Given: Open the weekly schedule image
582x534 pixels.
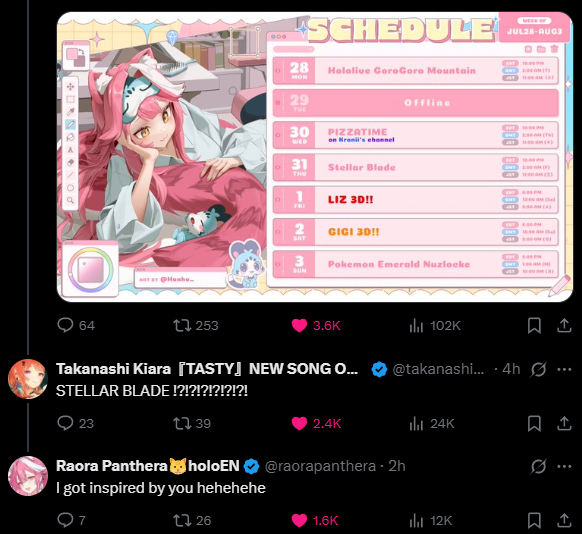Looking at the screenshot, I should pyautogui.click(x=315, y=157).
